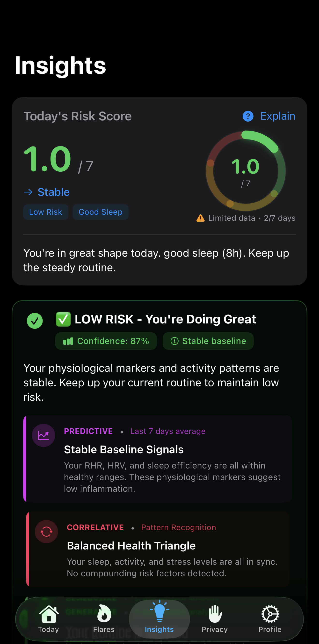Select the Low Risk chip
This screenshot has width=319, height=644.
(x=45, y=212)
